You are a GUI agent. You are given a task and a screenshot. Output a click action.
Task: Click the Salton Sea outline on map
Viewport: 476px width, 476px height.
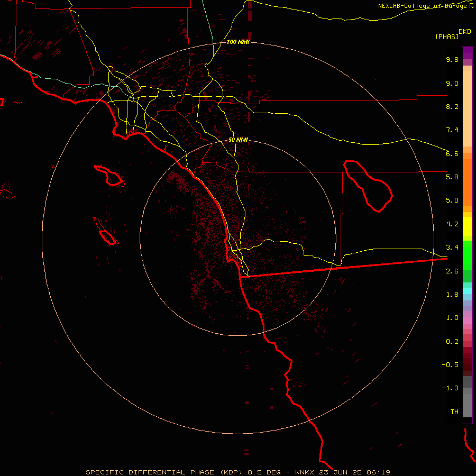point(368,186)
